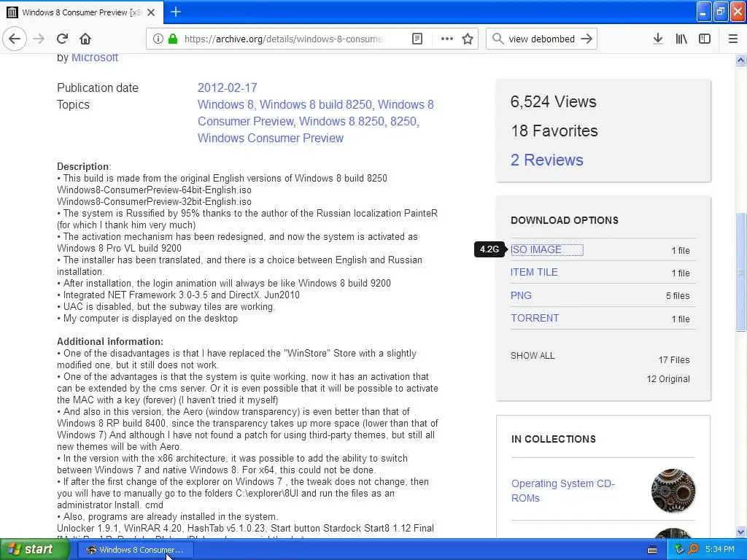Click the orange magnifier tray icon
Viewport: 747px width, 560px height.
pyautogui.click(x=693, y=550)
